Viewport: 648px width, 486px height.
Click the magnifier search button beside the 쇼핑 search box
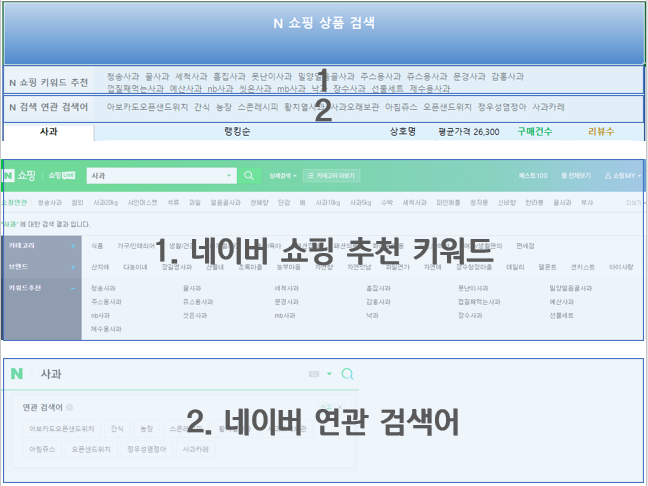(x=249, y=176)
